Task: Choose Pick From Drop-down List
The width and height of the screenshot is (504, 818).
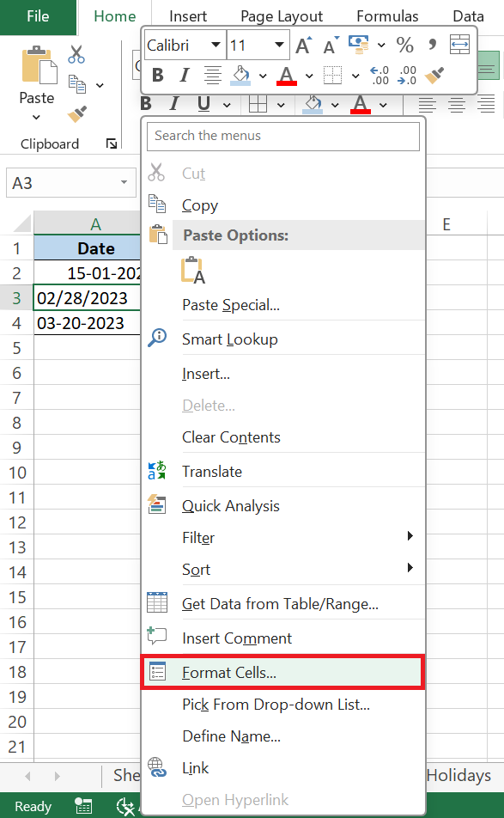Action: (283, 705)
